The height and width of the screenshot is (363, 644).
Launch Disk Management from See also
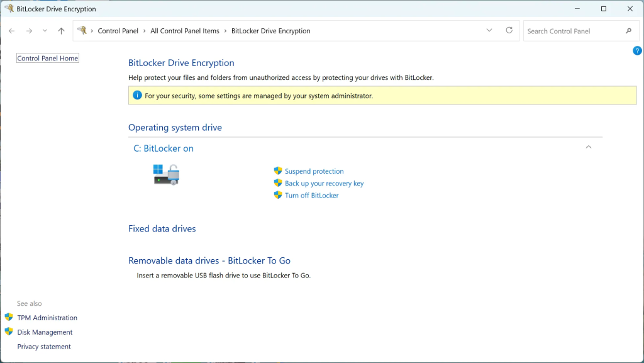click(45, 332)
